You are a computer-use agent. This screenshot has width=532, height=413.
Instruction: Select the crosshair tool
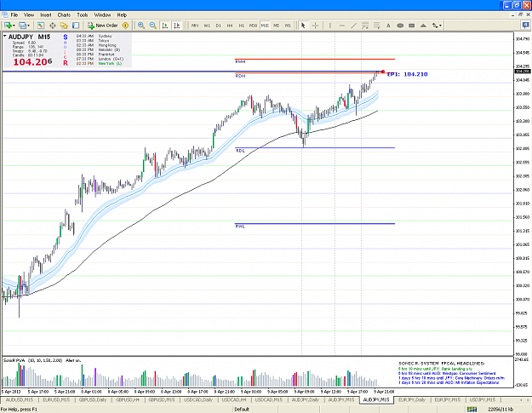(315, 26)
